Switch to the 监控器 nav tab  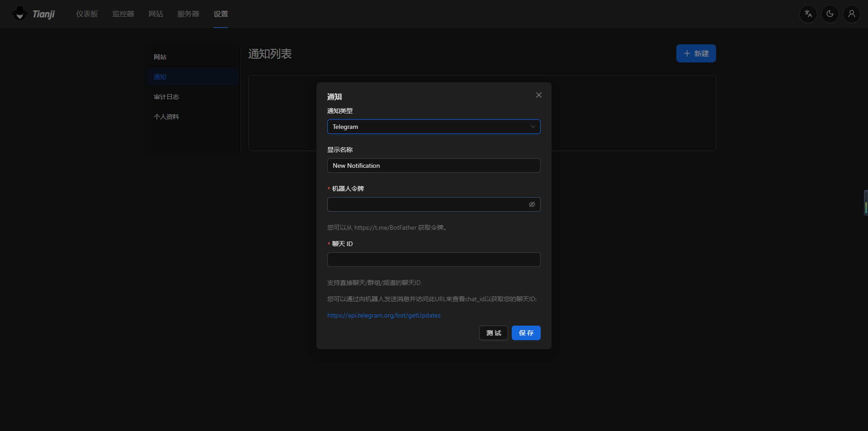123,14
